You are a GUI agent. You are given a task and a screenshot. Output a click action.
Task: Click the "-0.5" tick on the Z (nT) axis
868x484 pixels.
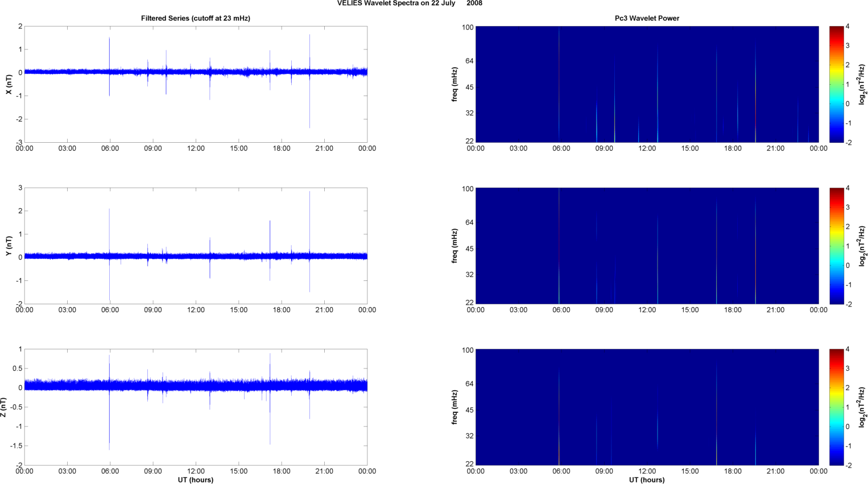(16, 407)
